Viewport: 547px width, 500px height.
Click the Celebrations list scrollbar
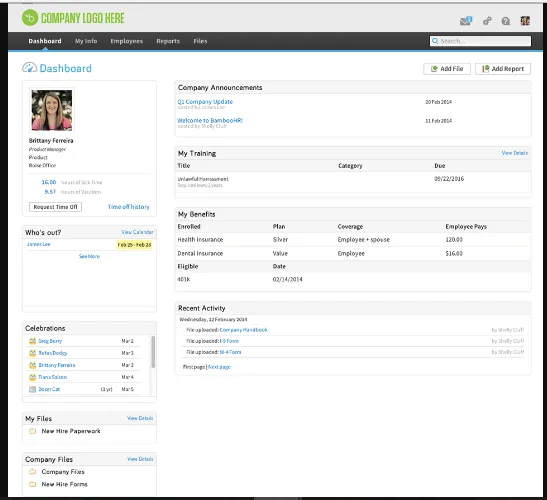point(153,352)
